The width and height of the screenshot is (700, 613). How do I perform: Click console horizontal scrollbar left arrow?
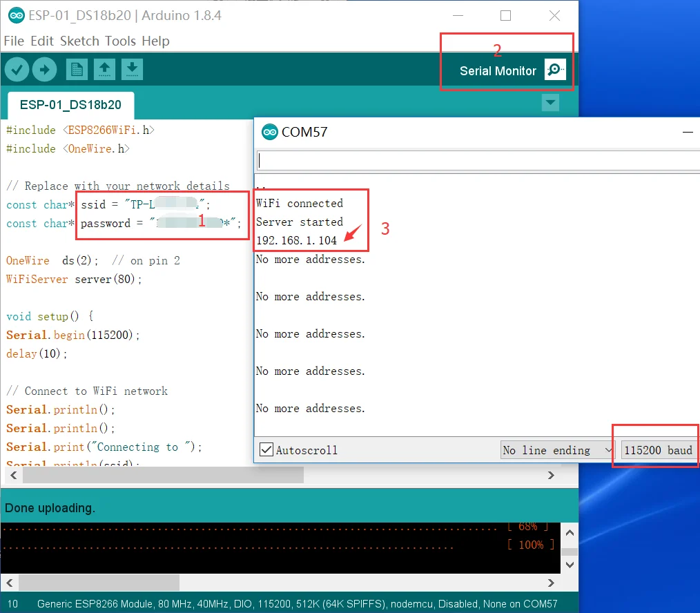[x=10, y=583]
